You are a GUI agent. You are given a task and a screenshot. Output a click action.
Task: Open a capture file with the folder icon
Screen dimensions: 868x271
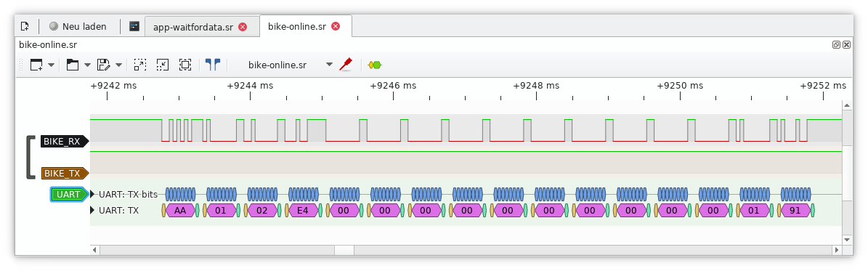72,65
